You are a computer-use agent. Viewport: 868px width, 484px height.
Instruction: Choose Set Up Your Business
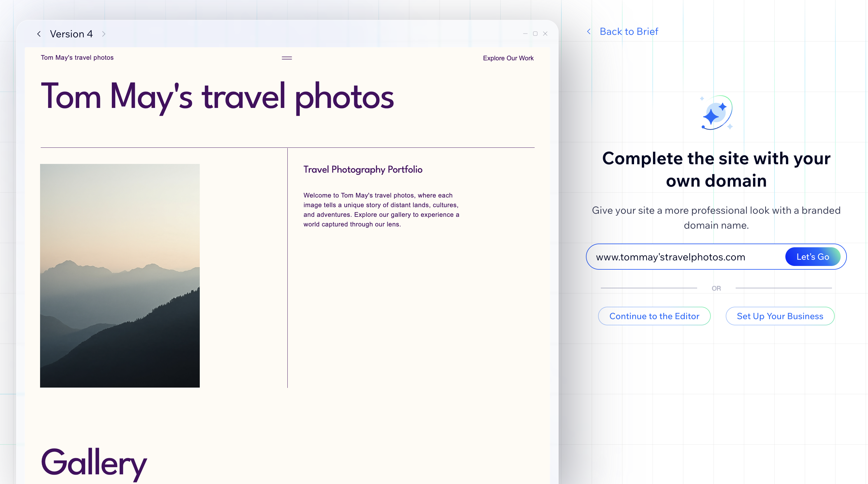pyautogui.click(x=780, y=316)
